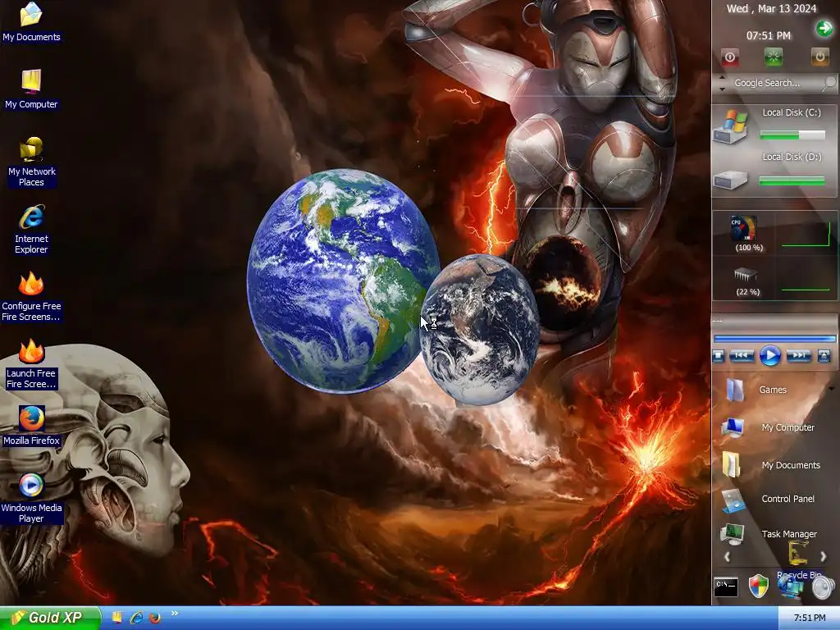Click the green arrow button in the sidebar
Image resolution: width=840 pixels, height=630 pixels.
pyautogui.click(x=824, y=28)
